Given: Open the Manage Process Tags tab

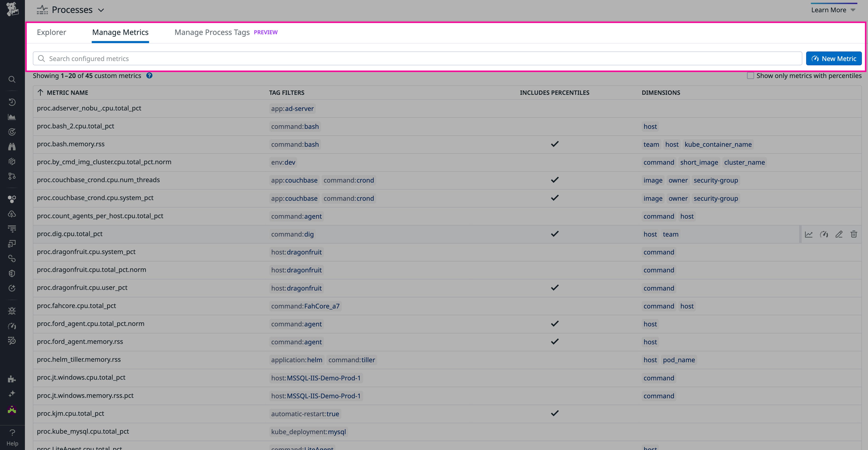Looking at the screenshot, I should (x=212, y=32).
